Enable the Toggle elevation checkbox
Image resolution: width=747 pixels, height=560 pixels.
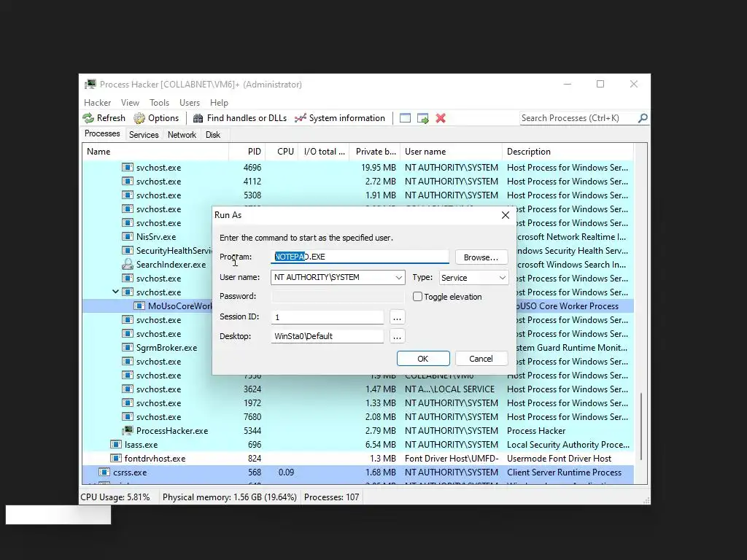417,296
